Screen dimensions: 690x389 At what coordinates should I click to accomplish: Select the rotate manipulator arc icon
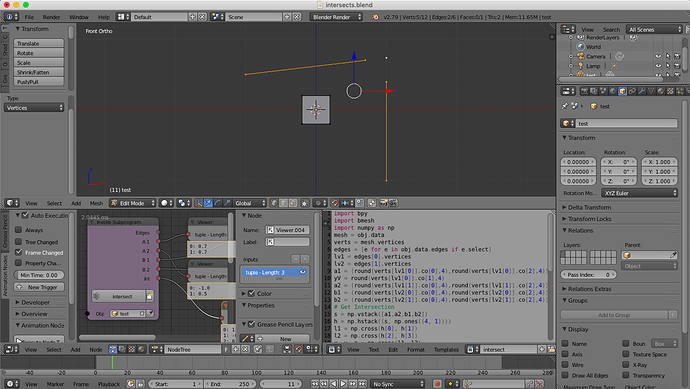pyautogui.click(x=217, y=203)
